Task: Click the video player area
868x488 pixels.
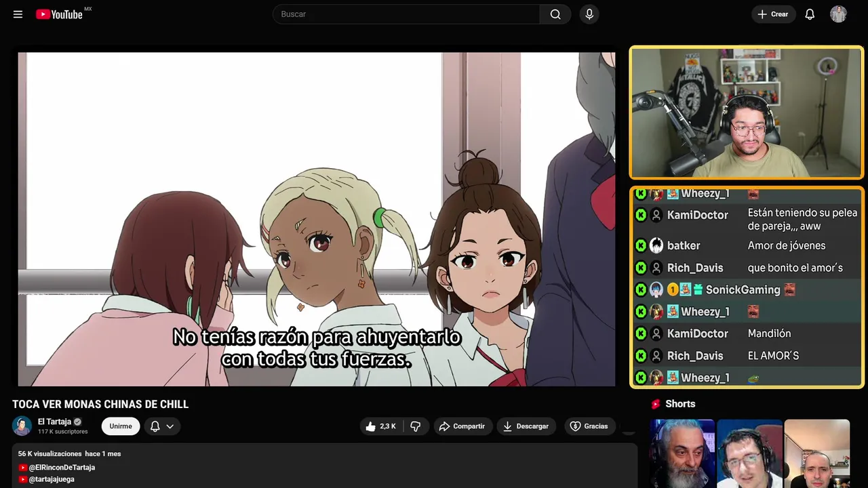Action: tap(317, 220)
